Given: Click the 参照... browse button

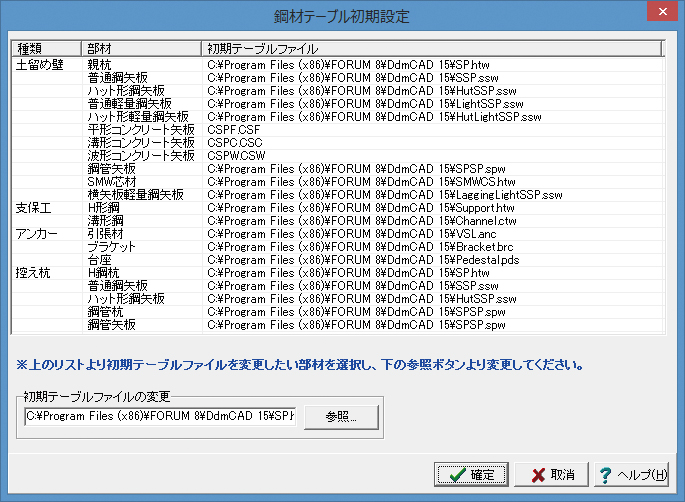Looking at the screenshot, I should tap(341, 417).
